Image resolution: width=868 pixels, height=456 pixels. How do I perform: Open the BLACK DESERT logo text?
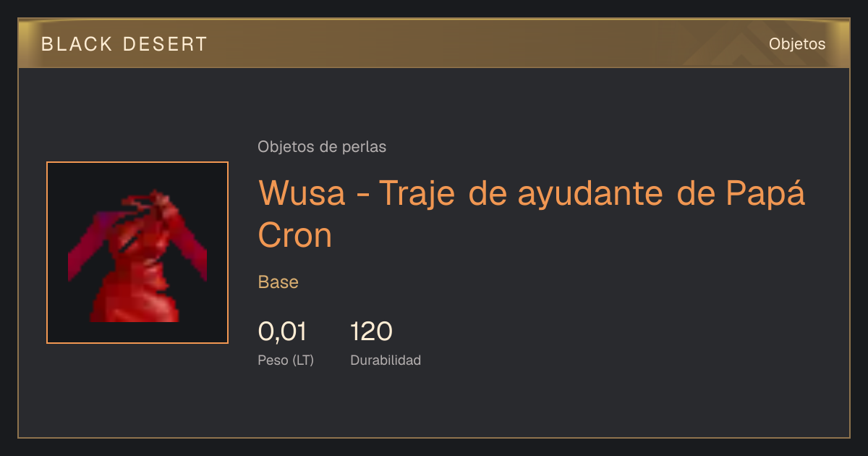click(124, 44)
